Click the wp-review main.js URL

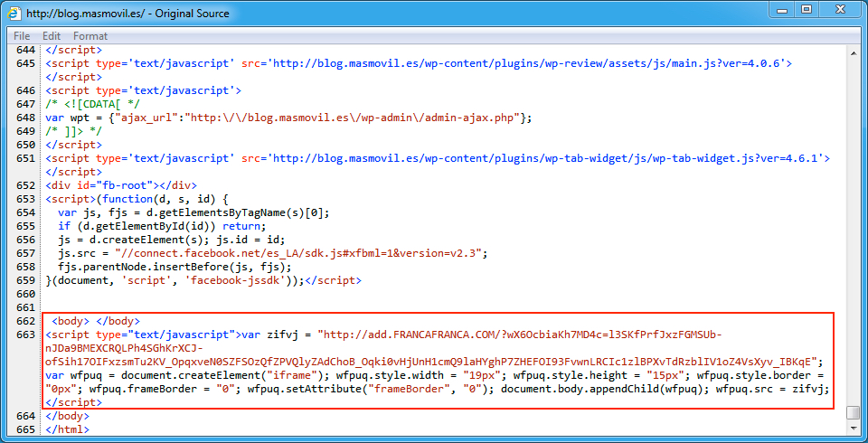tap(528, 63)
